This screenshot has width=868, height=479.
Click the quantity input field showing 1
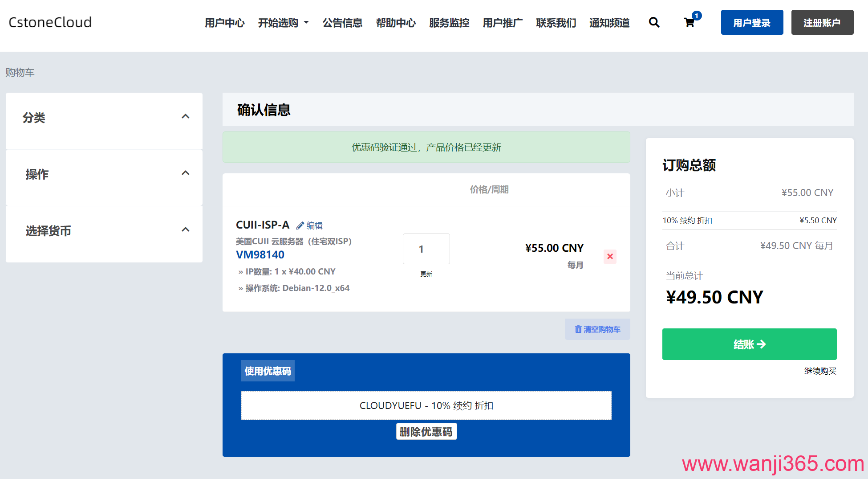pos(426,249)
